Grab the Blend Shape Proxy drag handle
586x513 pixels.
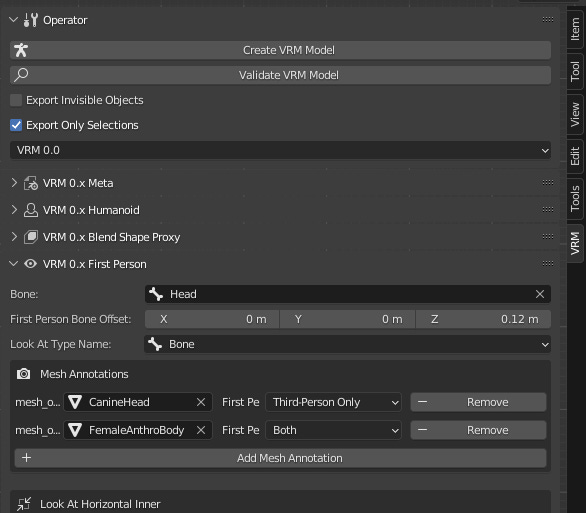(548, 237)
